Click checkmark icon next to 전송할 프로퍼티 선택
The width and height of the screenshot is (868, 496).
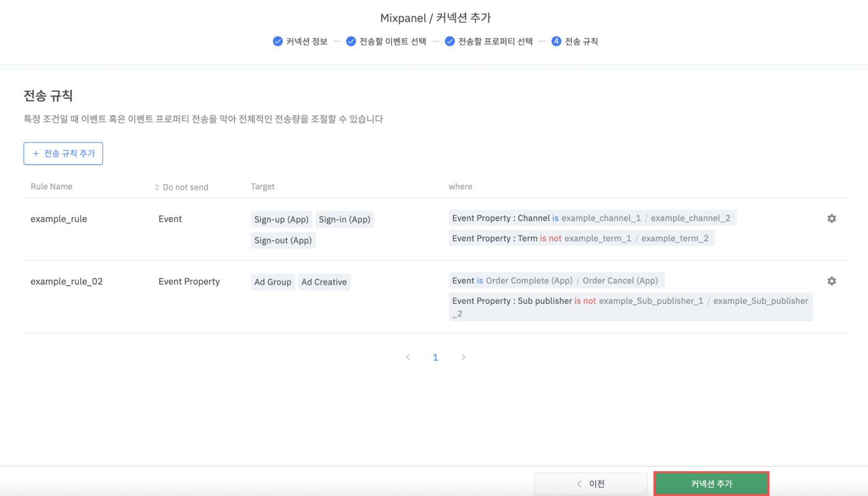click(449, 42)
